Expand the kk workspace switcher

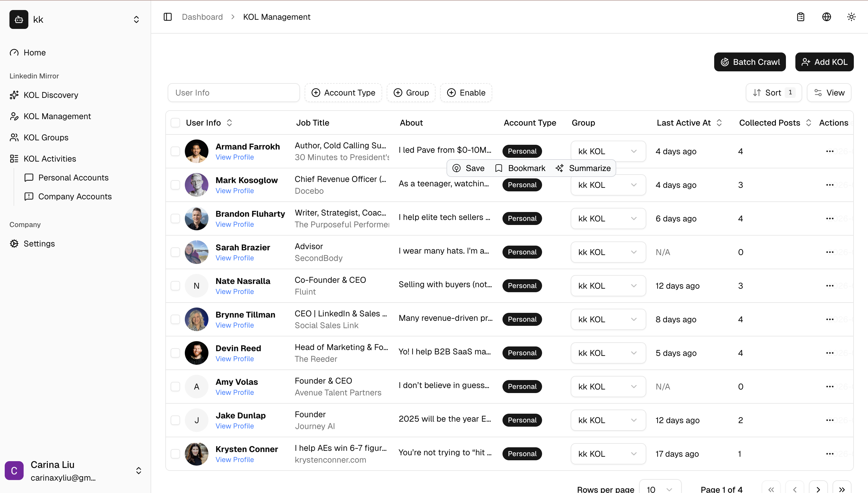point(136,20)
